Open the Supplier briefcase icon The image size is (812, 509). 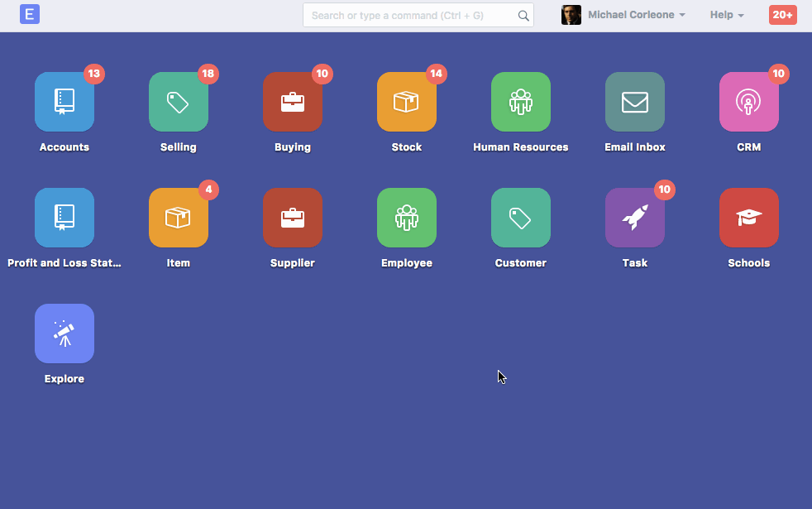[x=293, y=218]
